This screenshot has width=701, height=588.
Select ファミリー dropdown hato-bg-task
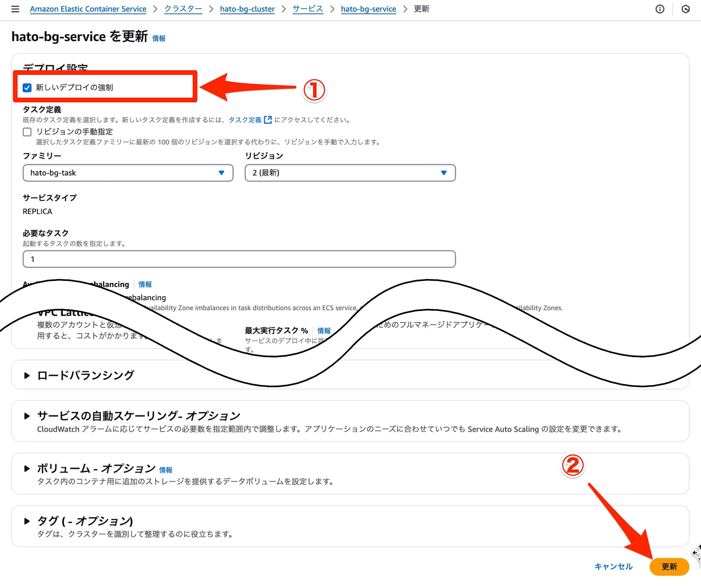126,172
